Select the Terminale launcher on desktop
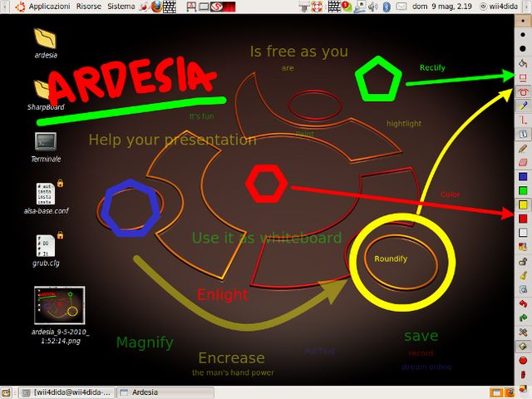532x399 pixels. coord(46,147)
